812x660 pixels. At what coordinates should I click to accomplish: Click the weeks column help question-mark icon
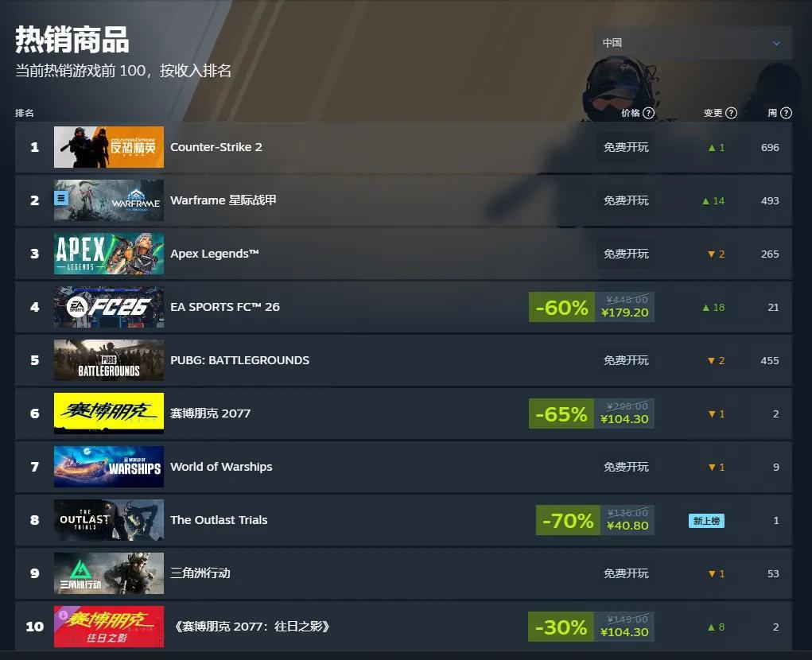pos(786,113)
